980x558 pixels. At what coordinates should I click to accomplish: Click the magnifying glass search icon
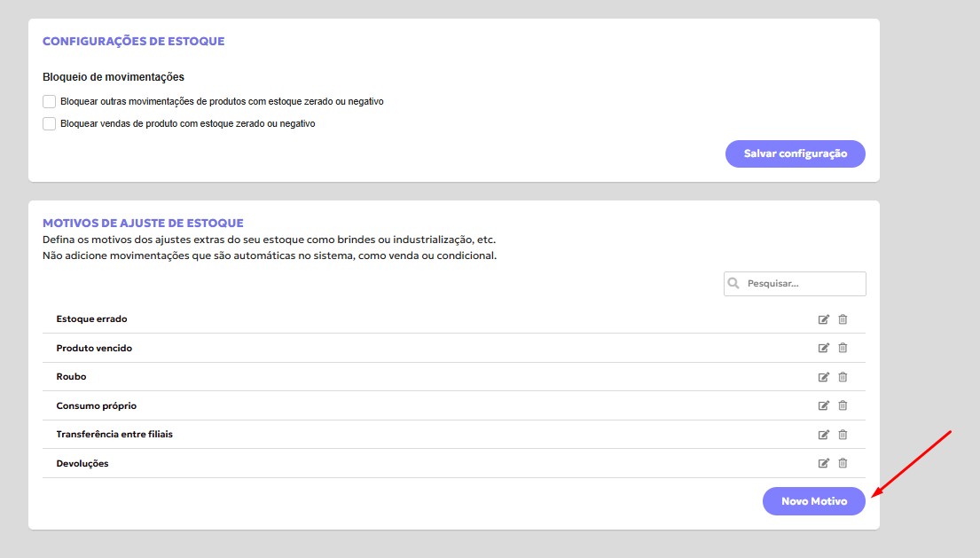coord(733,284)
